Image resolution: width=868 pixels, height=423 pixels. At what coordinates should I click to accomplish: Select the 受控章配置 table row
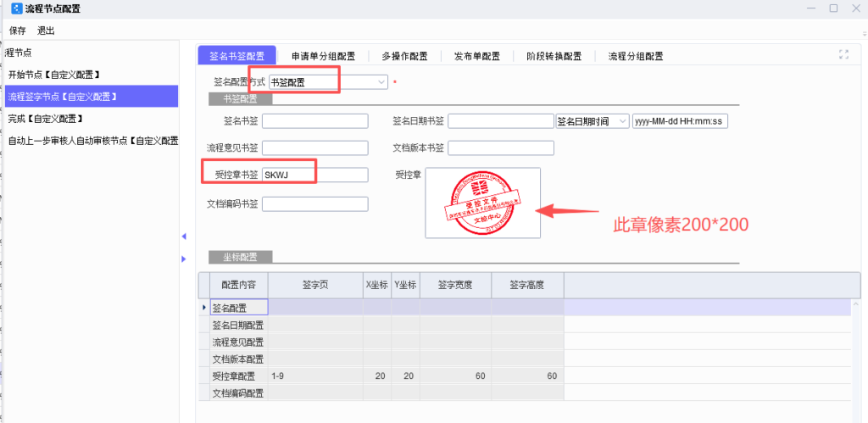[525, 376]
